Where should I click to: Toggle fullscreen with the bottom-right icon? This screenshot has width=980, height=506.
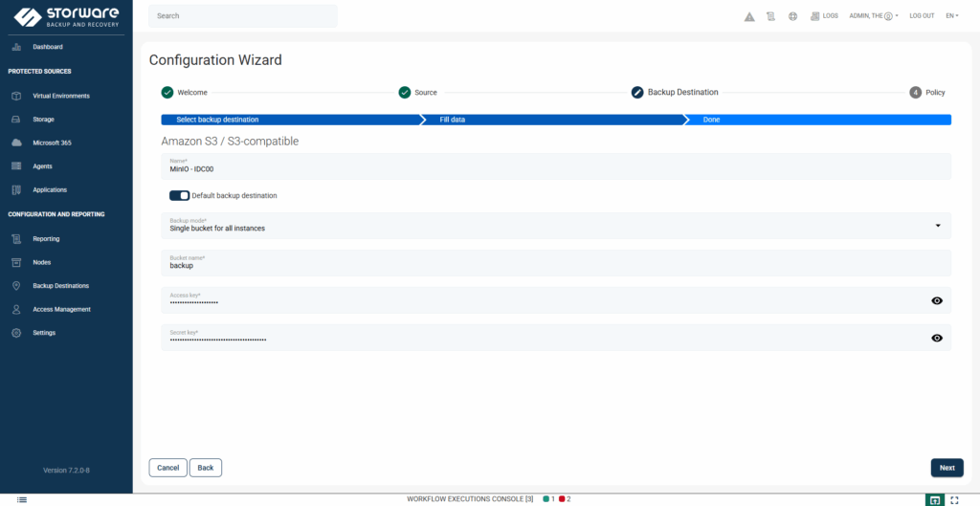[954, 499]
